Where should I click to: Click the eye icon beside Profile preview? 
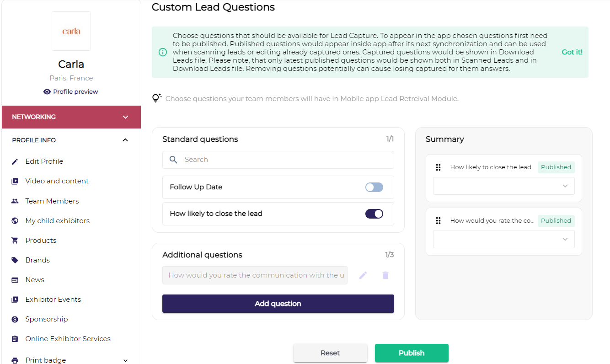tap(47, 92)
